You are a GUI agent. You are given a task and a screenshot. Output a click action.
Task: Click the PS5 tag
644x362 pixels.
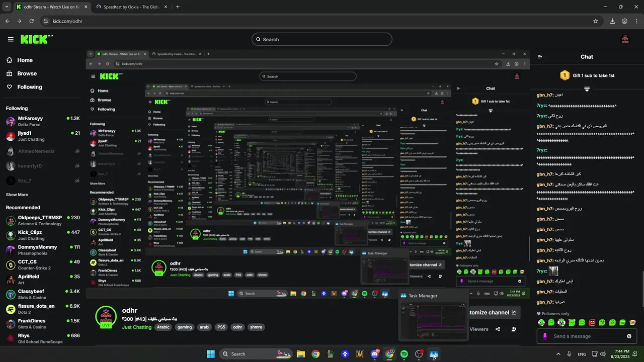point(221,327)
